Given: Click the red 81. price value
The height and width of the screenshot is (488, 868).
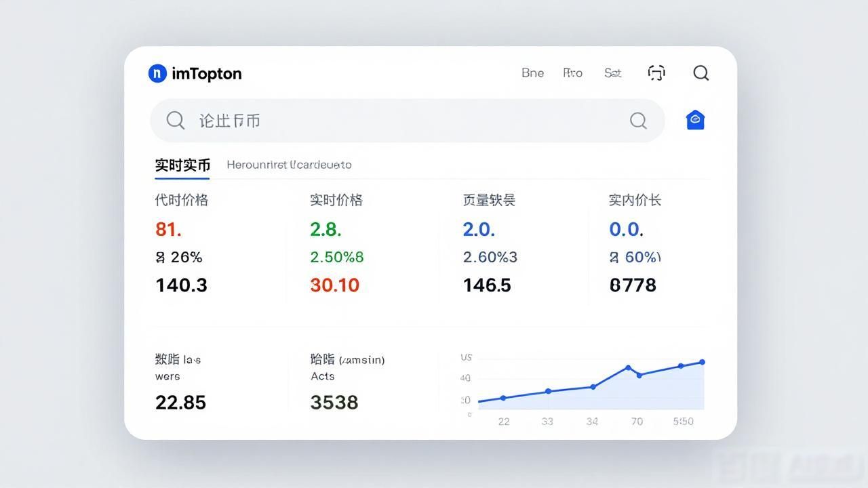Looking at the screenshot, I should [x=168, y=229].
